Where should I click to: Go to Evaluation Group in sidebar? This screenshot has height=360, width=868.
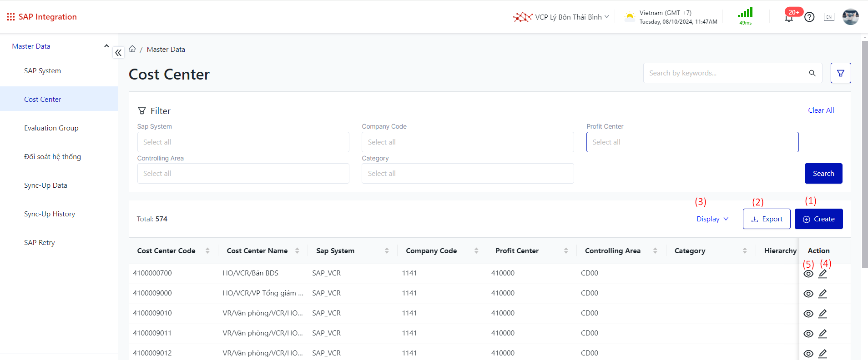tap(51, 128)
